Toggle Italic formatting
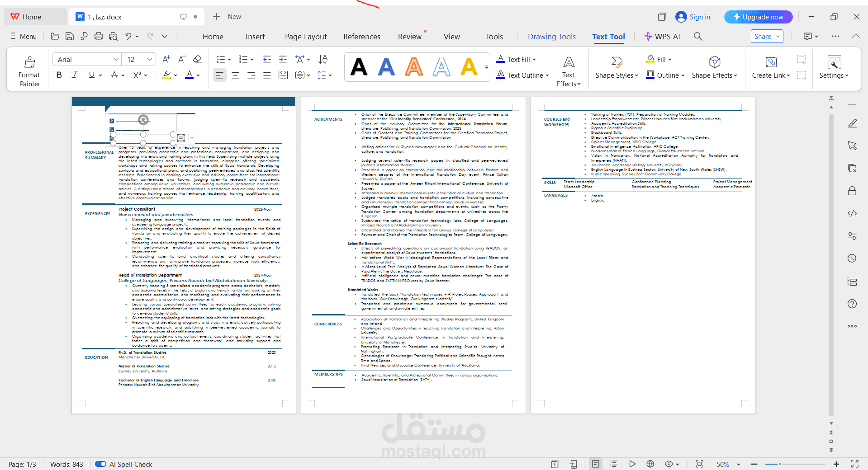The height and width of the screenshot is (470, 868). tap(75, 75)
